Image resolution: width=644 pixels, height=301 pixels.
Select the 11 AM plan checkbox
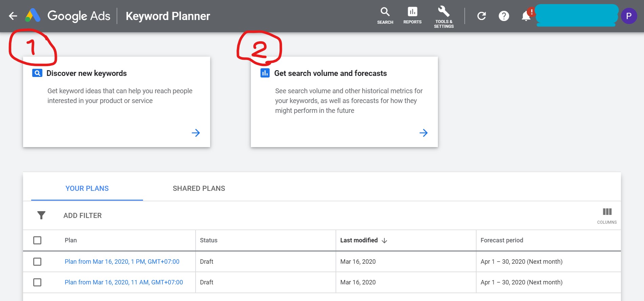[37, 282]
